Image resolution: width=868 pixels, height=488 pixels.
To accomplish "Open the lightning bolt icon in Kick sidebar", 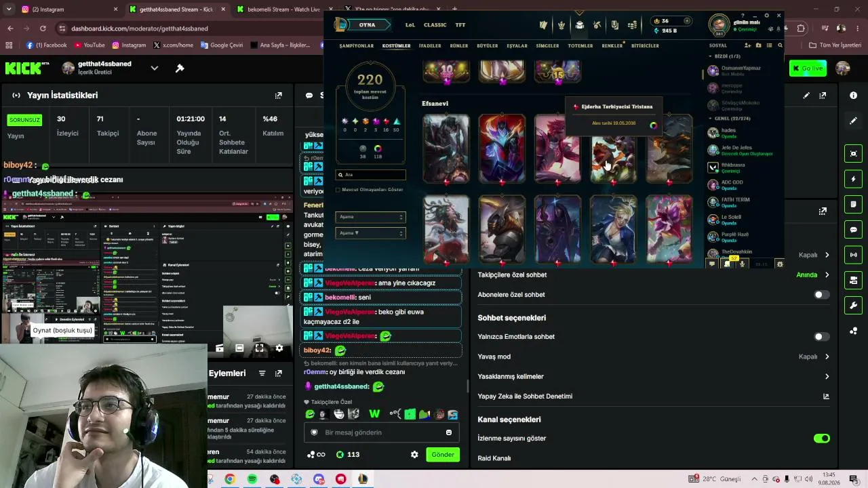I will pyautogui.click(x=854, y=179).
